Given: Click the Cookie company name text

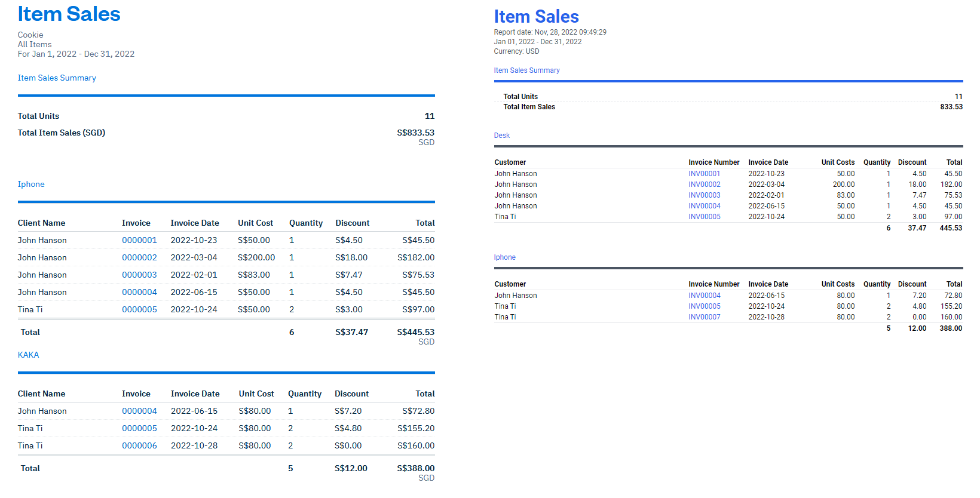Looking at the screenshot, I should (30, 35).
